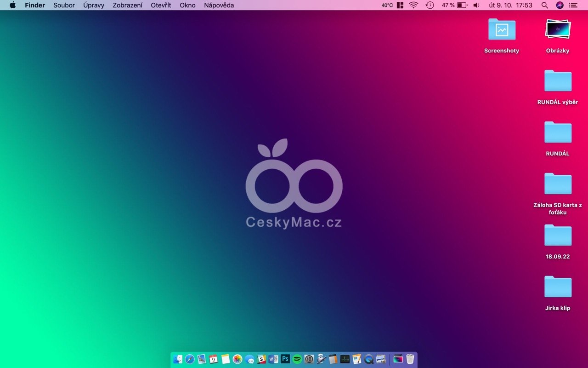This screenshot has height=368, width=588.
Task: Open System Preferences gear icon in dock
Action: pyautogui.click(x=309, y=359)
